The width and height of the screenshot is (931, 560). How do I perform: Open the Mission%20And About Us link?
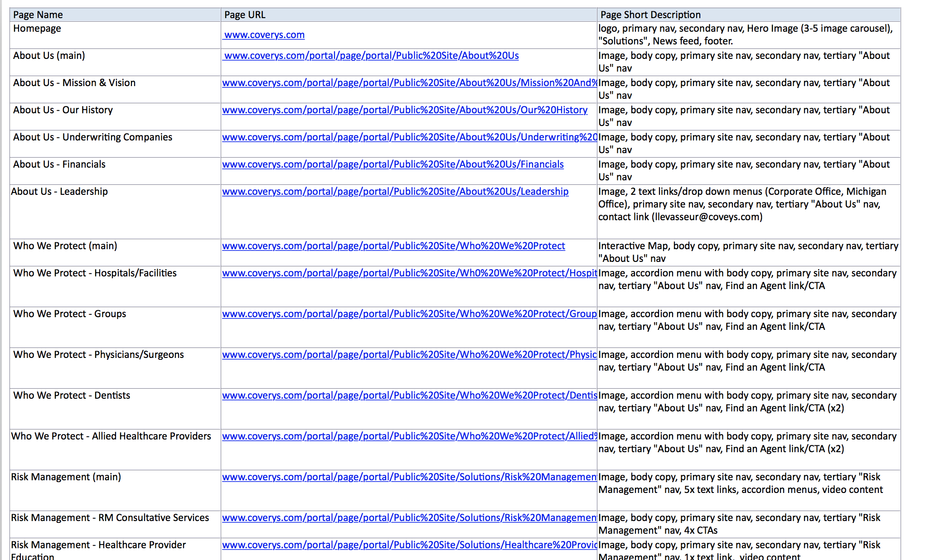409,83
